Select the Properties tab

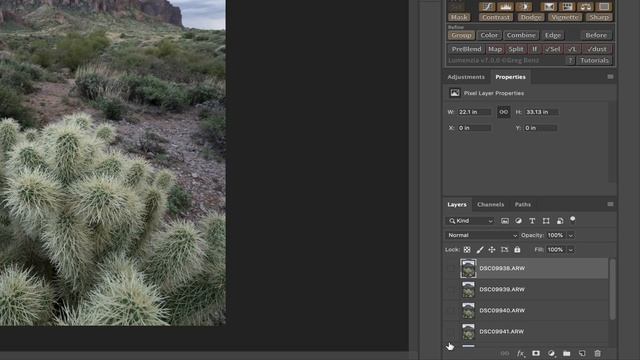point(510,77)
